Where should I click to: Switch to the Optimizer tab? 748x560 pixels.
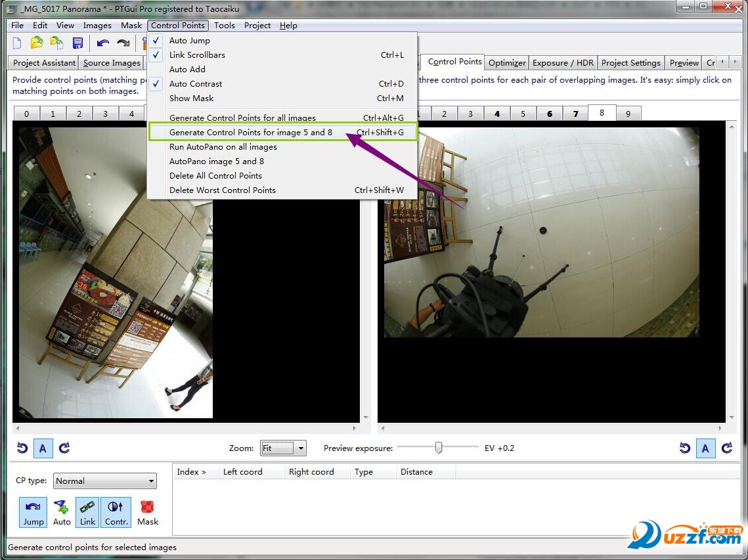tap(506, 62)
